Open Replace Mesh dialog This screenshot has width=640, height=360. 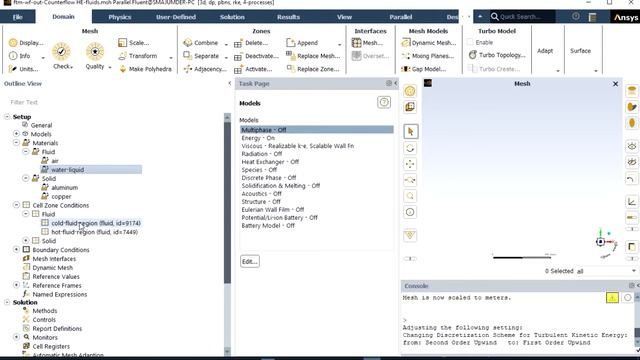coord(313,56)
